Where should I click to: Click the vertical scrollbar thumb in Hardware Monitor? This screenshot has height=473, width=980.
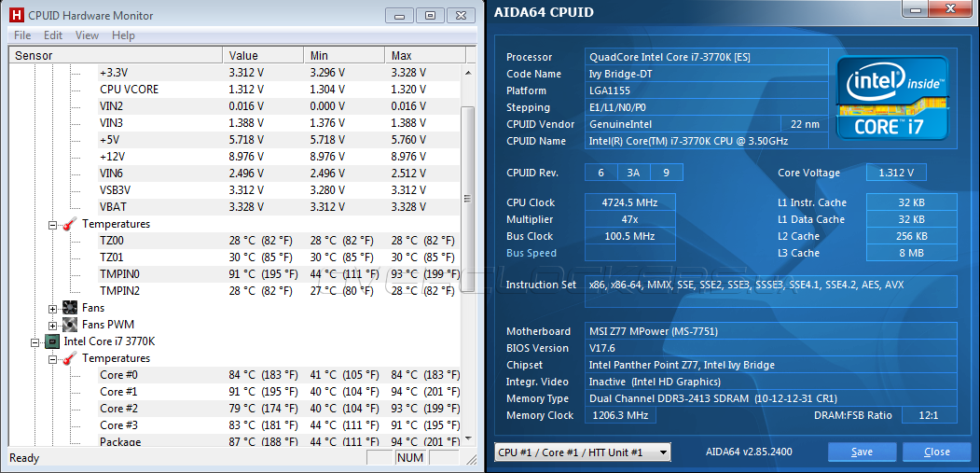(467, 199)
